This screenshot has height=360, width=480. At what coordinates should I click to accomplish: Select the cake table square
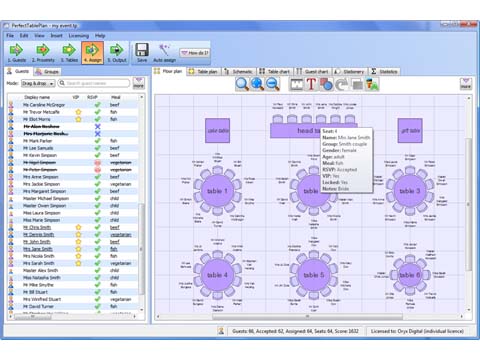[217, 131]
